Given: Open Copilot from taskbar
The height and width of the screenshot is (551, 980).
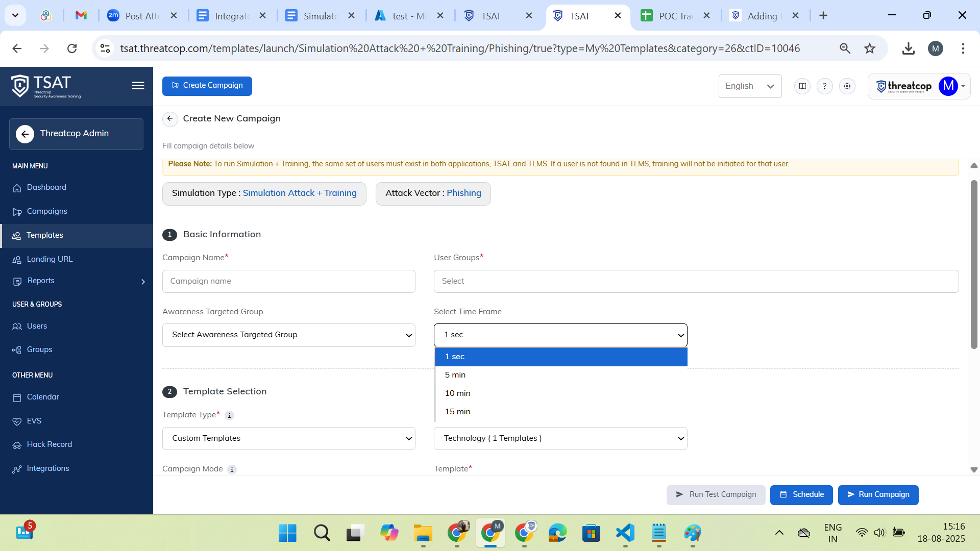Looking at the screenshot, I should 389,533.
